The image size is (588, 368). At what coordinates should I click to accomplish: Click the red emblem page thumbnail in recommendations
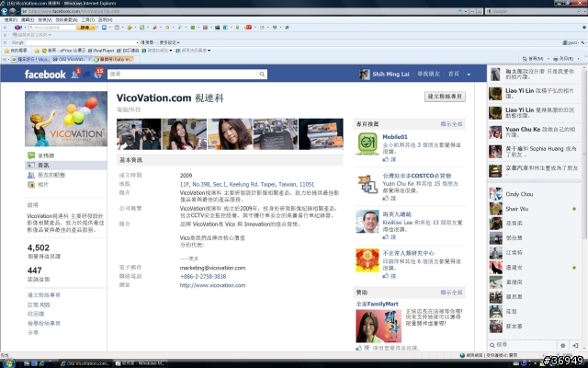[x=367, y=260]
